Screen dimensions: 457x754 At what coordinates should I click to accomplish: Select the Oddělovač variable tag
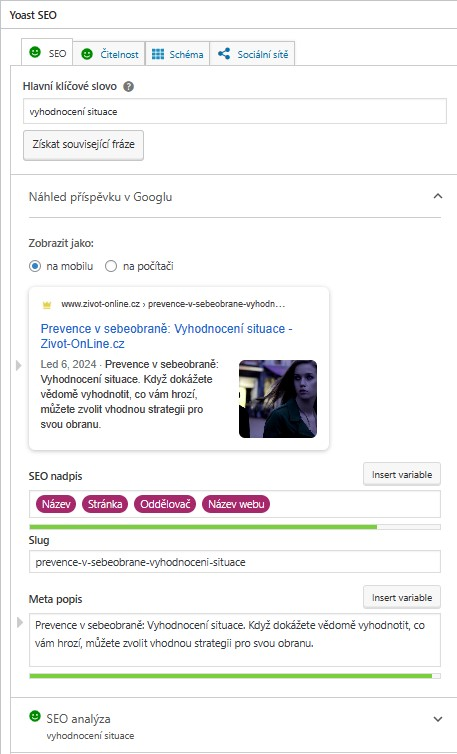click(x=165, y=504)
